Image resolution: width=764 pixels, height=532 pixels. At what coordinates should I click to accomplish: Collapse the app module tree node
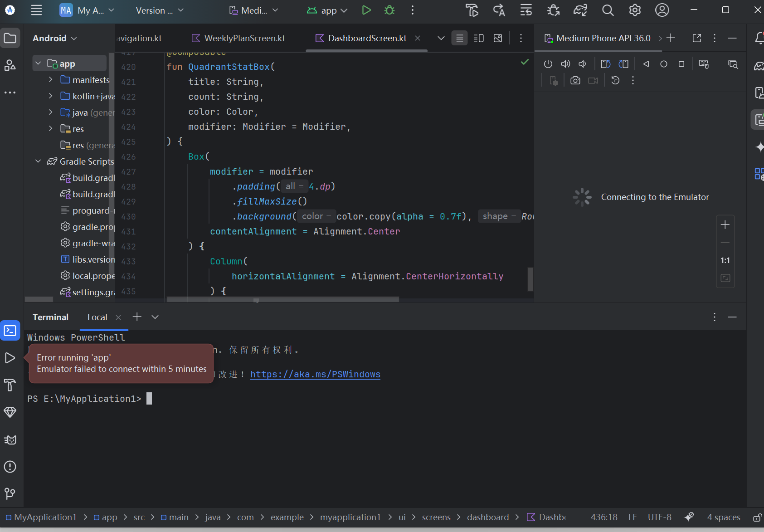click(x=39, y=63)
